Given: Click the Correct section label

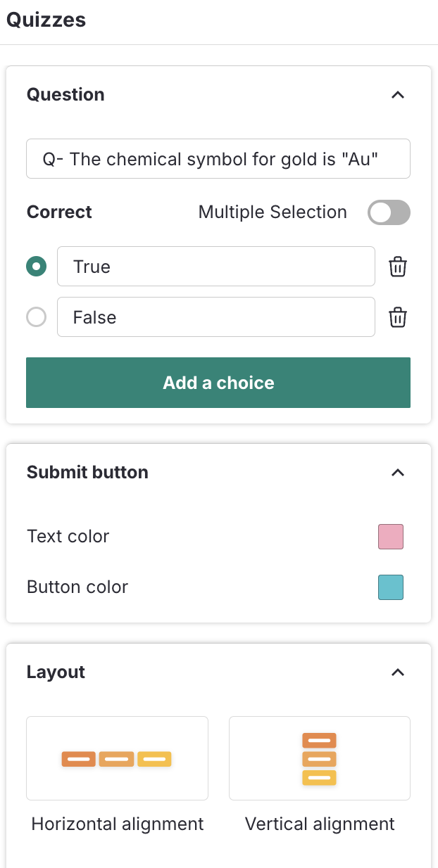Looking at the screenshot, I should (59, 212).
